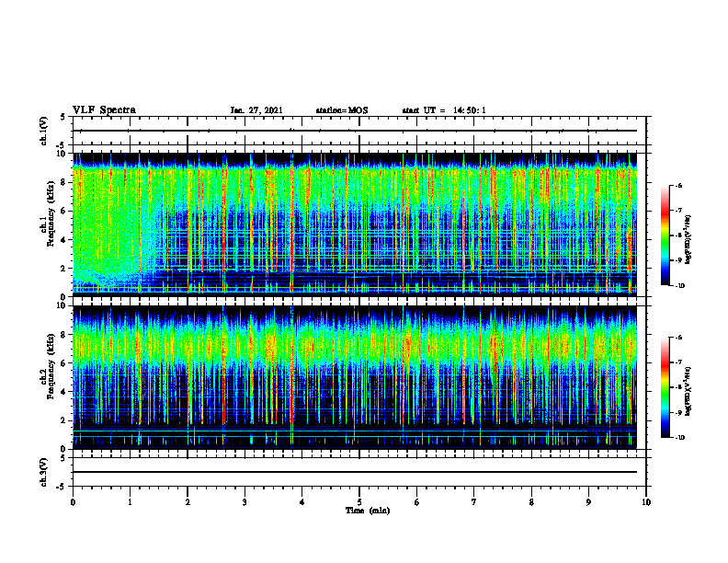Click the ch.1 spectrogram color bar
The height and width of the screenshot is (563, 728).
click(x=665, y=236)
